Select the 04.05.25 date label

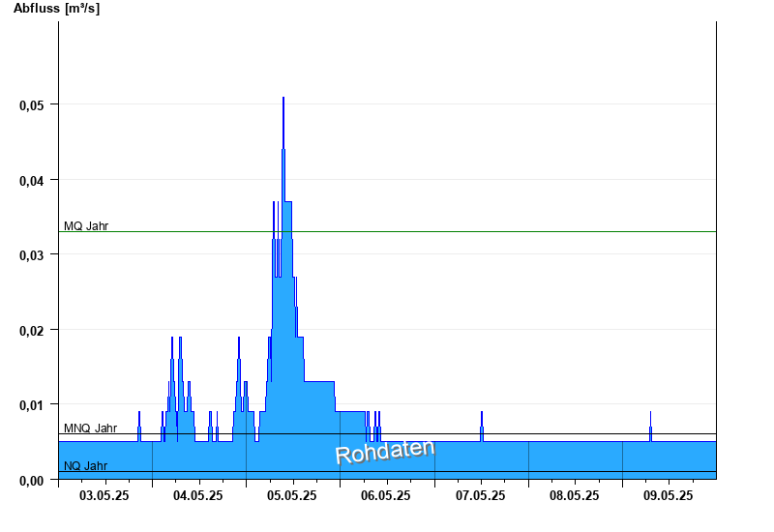pyautogui.click(x=198, y=495)
